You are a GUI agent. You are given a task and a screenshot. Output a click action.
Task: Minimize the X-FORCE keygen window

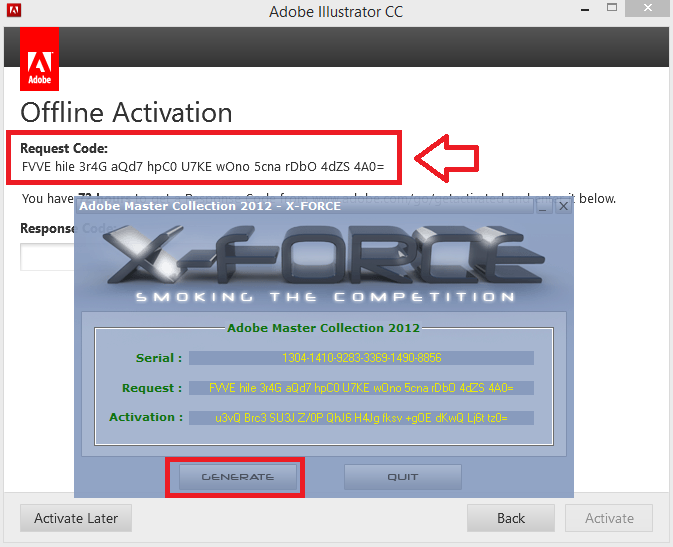[x=543, y=207]
